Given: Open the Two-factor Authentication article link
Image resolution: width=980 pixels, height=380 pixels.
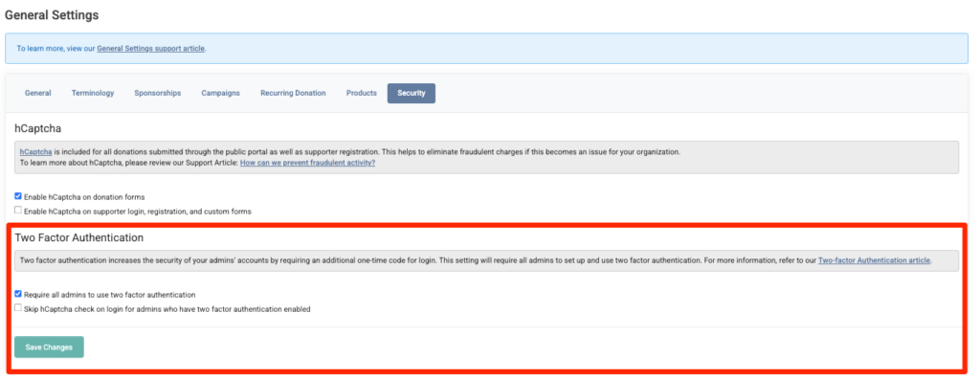Looking at the screenshot, I should point(875,260).
